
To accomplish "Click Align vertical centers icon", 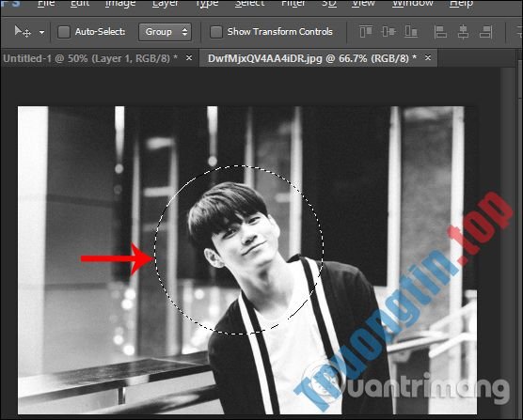I will tap(388, 32).
